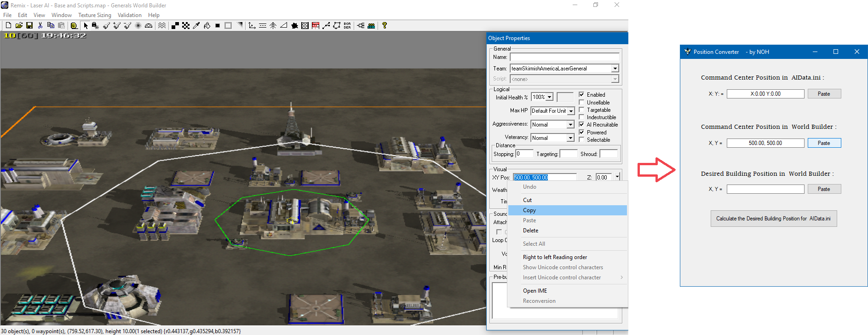Image resolution: width=868 pixels, height=335 pixels.
Task: Toggle the Indestructible checkbox
Action: (x=581, y=117)
